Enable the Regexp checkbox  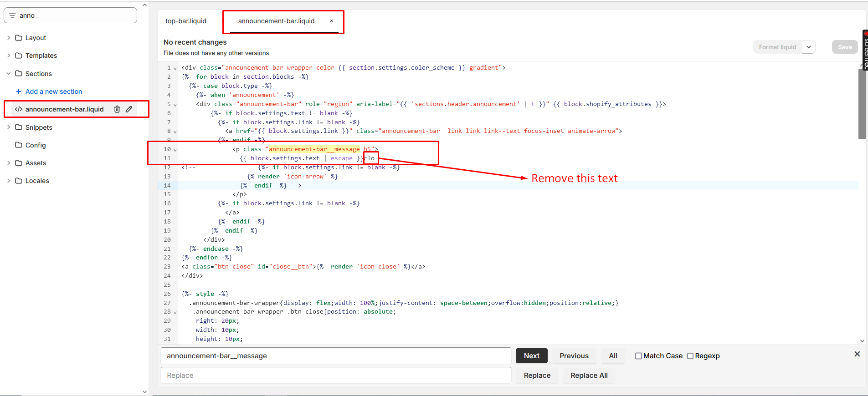coord(690,356)
